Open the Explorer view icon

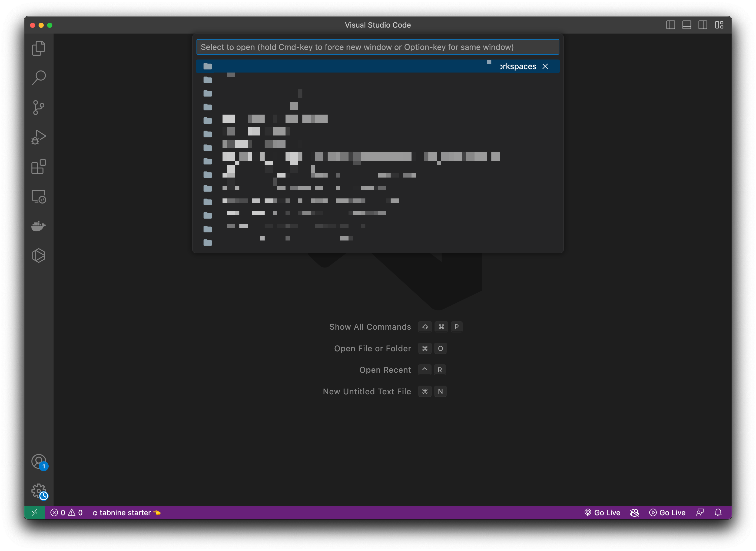[x=38, y=48]
